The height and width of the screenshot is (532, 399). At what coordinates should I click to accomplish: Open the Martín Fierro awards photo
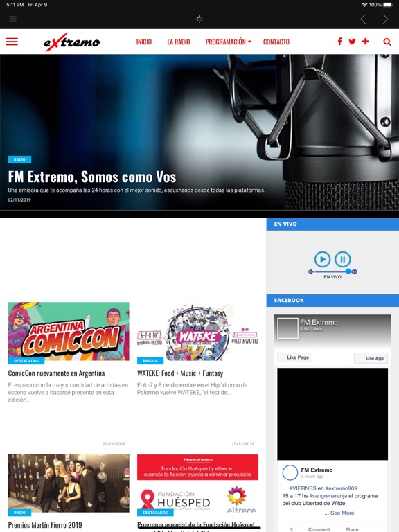point(69,483)
